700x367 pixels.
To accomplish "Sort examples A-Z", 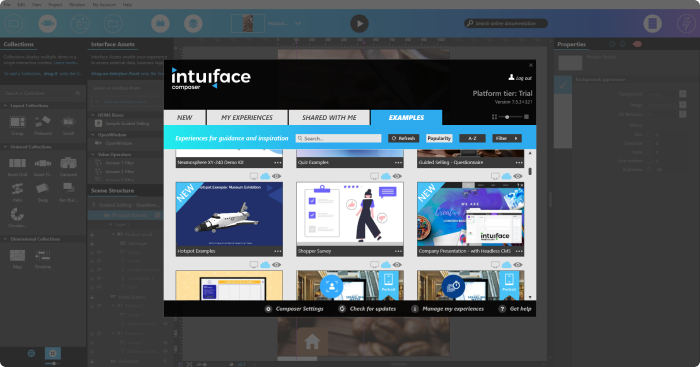I will [472, 138].
